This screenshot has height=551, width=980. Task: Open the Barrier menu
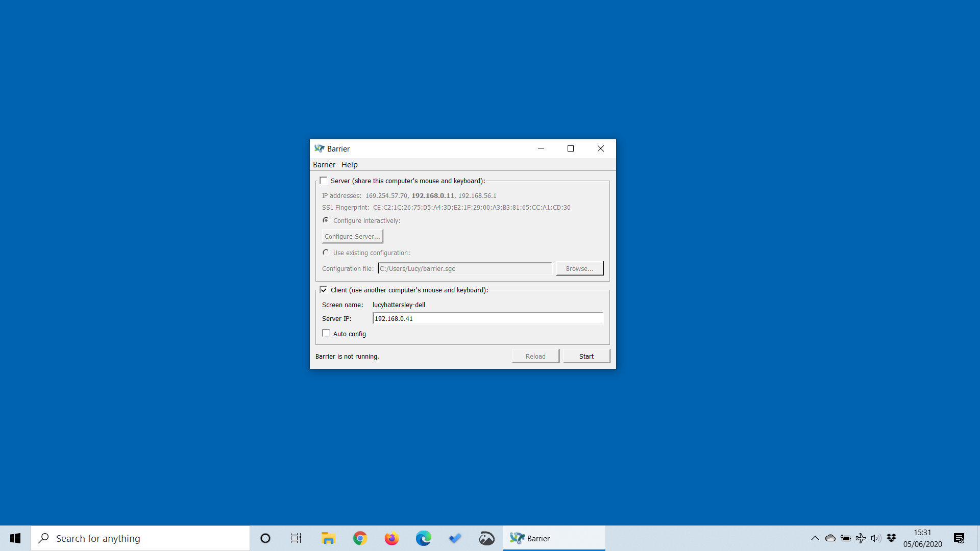(324, 164)
